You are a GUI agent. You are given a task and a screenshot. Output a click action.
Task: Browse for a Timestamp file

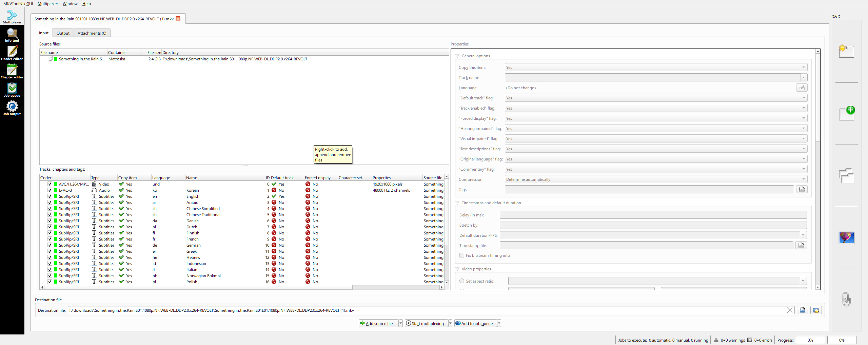pos(801,245)
